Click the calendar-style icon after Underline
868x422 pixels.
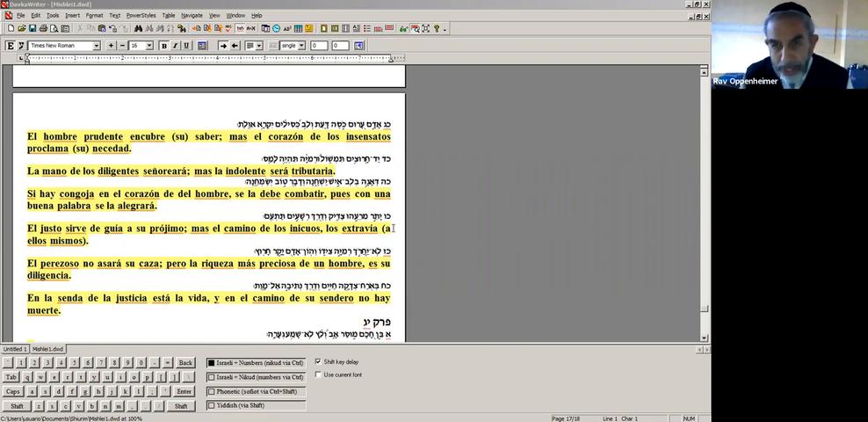[202, 46]
